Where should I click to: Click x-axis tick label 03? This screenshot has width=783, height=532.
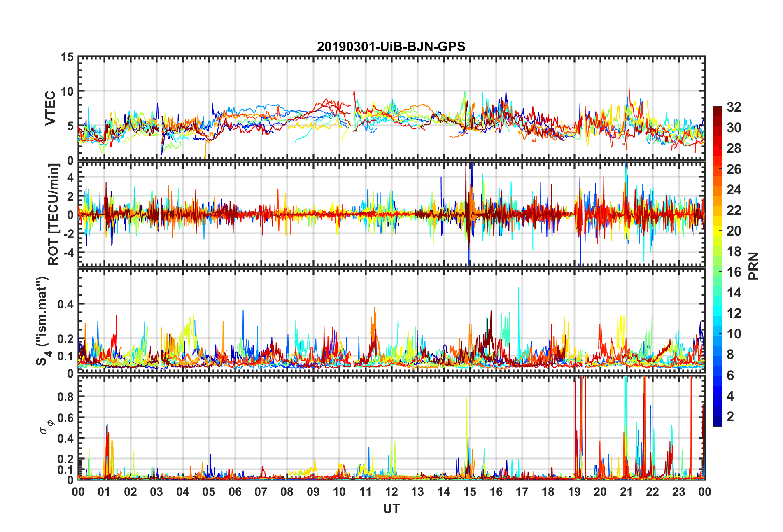tap(156, 492)
